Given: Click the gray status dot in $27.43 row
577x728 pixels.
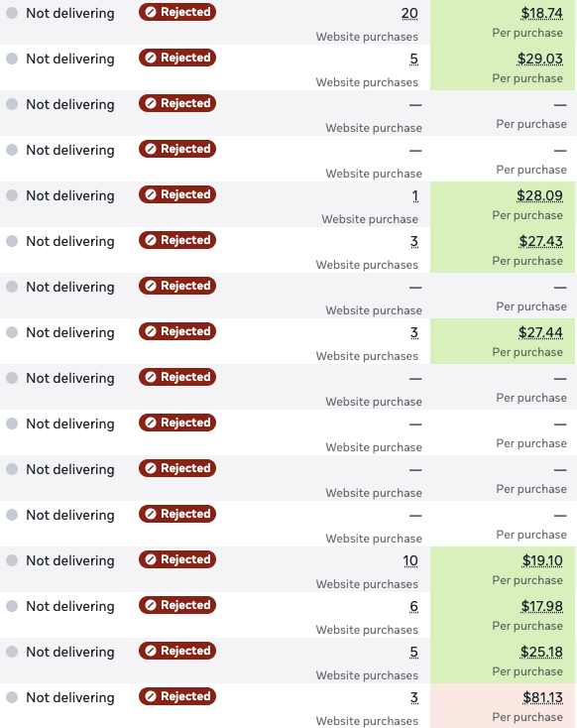Looking at the screenshot, I should [12, 241].
